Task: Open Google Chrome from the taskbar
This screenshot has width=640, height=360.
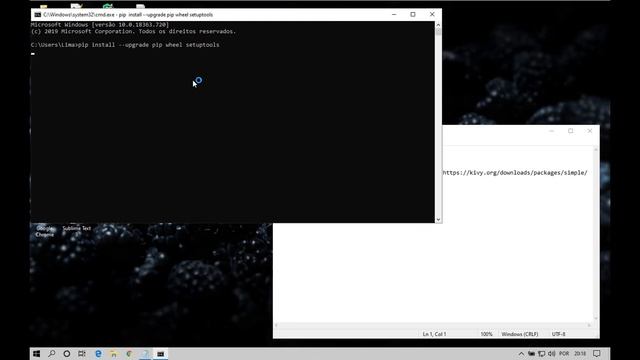Action: point(129,354)
